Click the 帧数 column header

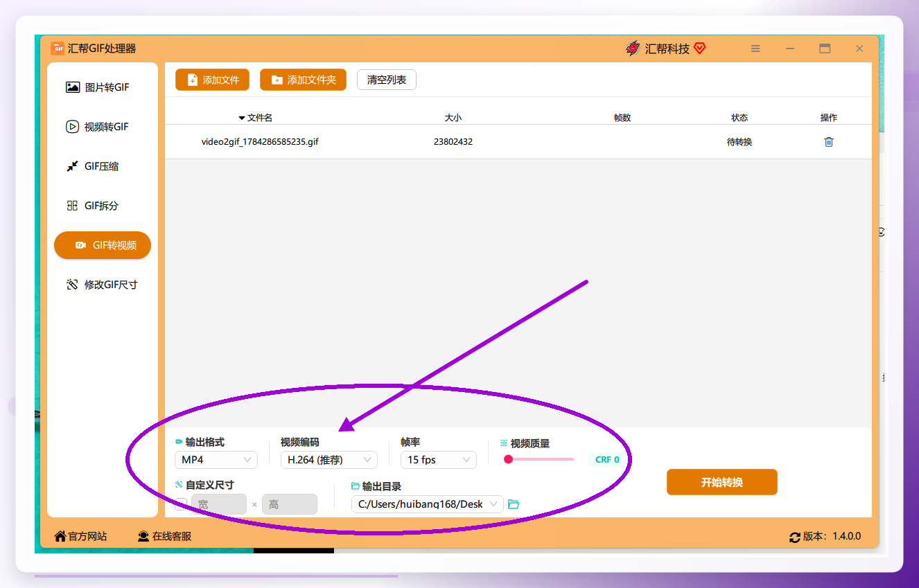click(622, 118)
